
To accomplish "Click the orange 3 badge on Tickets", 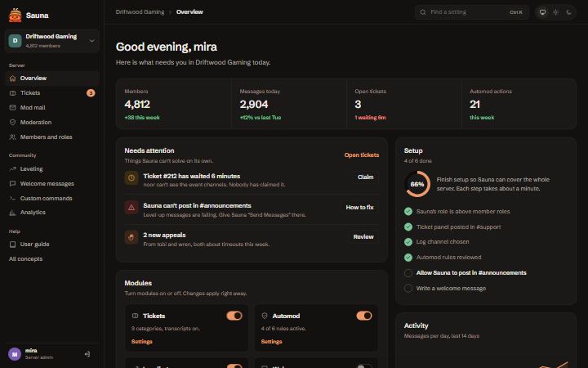I will click(x=91, y=92).
